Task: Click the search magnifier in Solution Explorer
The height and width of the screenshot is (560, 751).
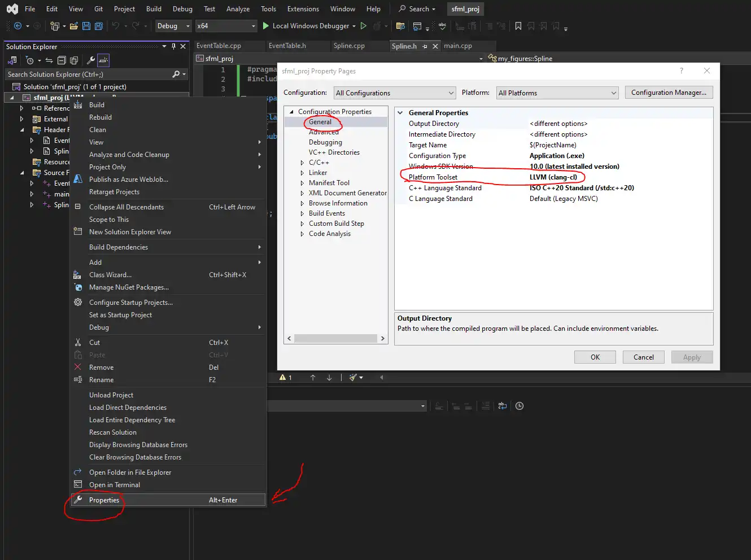Action: (176, 74)
